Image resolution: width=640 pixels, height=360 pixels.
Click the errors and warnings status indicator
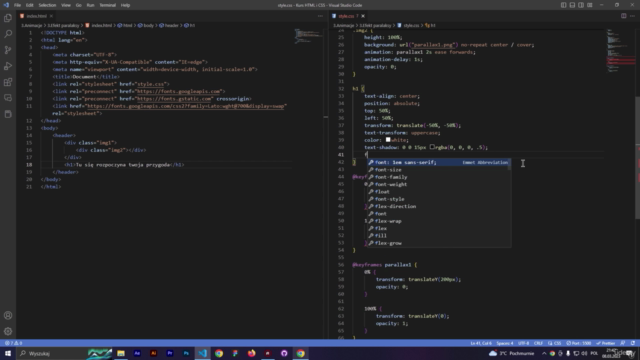(x=13, y=343)
